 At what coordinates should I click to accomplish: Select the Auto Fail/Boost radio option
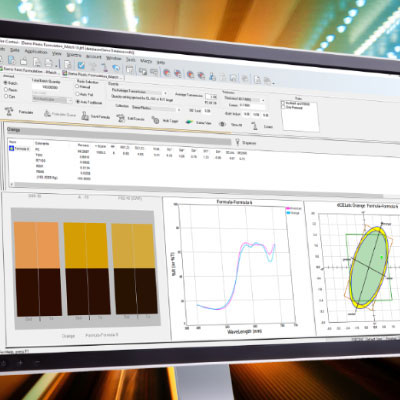78,102
